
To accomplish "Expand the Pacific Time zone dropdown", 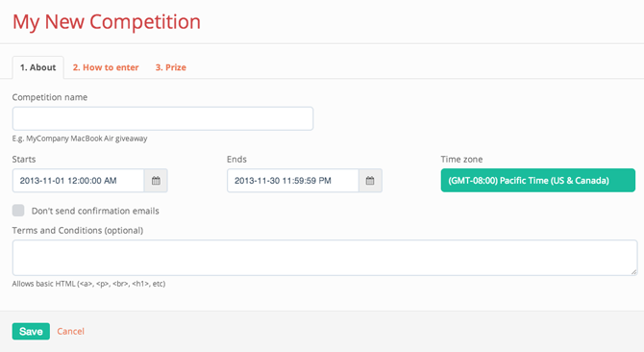I will [x=538, y=180].
